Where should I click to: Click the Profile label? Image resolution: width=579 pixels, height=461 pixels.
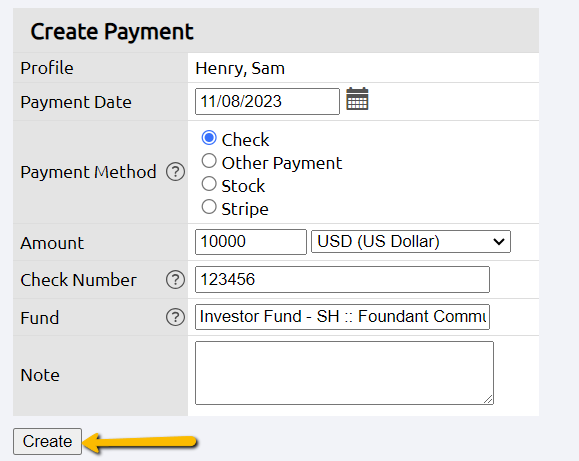(47, 68)
